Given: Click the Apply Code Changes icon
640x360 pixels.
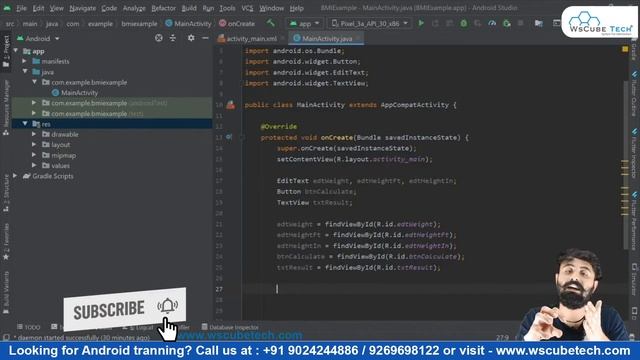Looking at the screenshot, I should [x=449, y=23].
